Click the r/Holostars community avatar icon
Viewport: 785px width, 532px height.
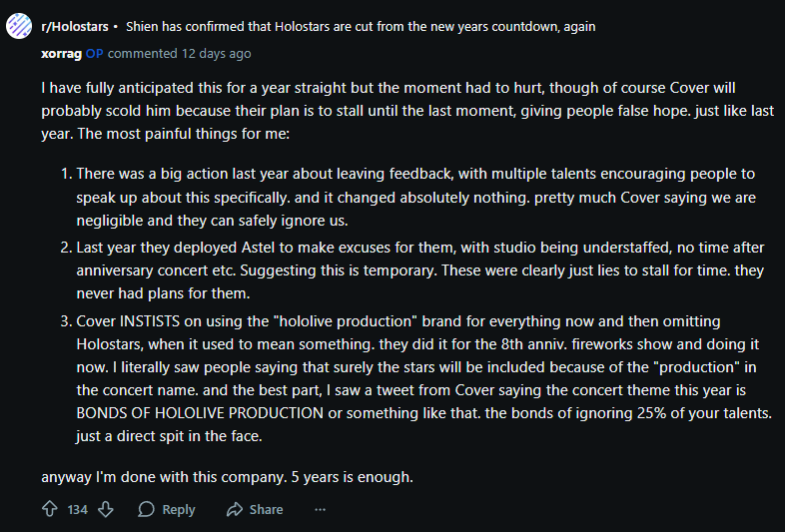point(19,27)
